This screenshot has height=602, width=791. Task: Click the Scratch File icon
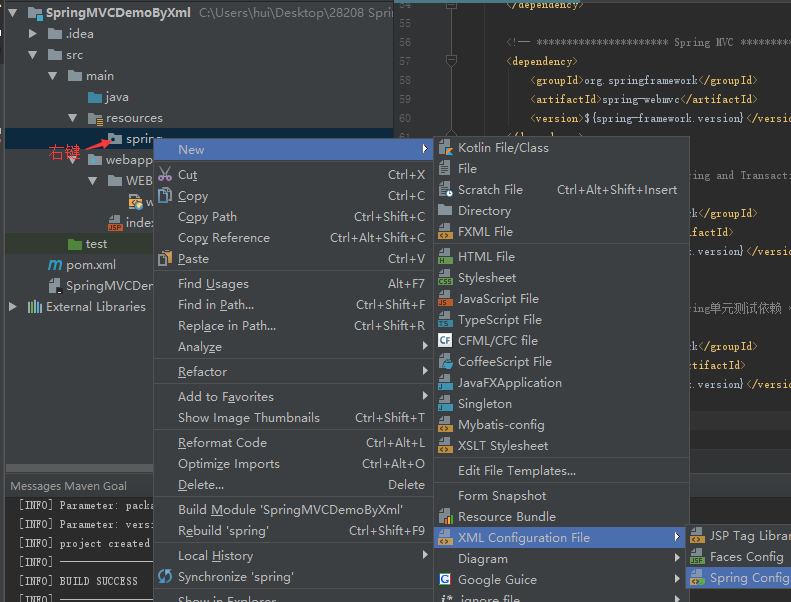pyautogui.click(x=445, y=190)
